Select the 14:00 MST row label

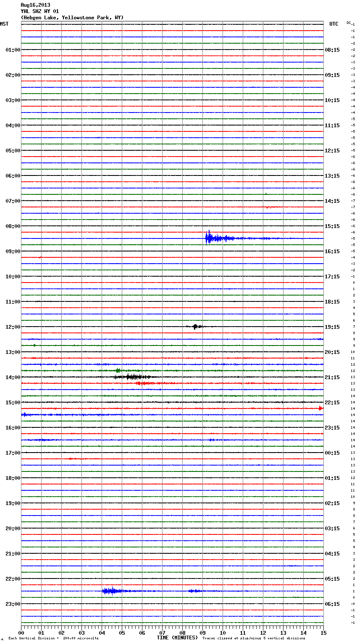click(x=13, y=377)
